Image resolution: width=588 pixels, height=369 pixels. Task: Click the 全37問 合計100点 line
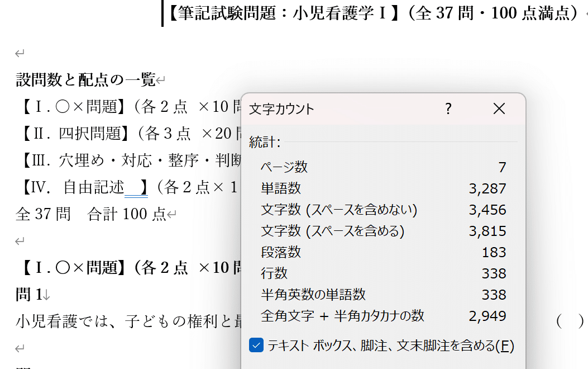pos(90,214)
